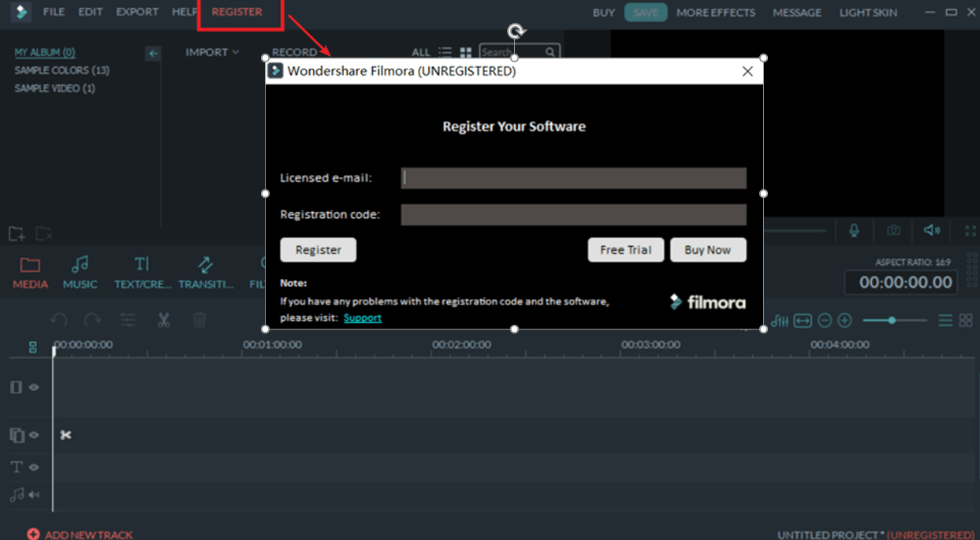Zoom timeline to fit with the double-arrow icon
The width and height of the screenshot is (980, 540).
coord(803,321)
